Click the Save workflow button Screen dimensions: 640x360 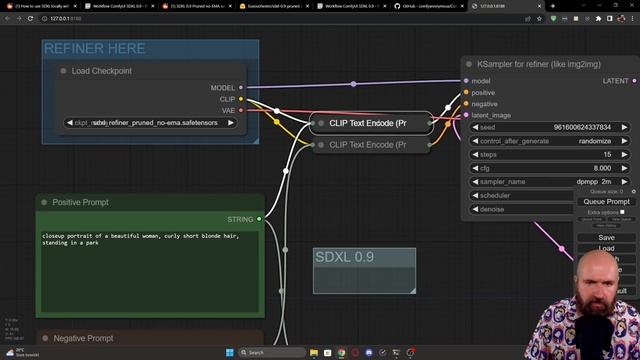(606, 238)
